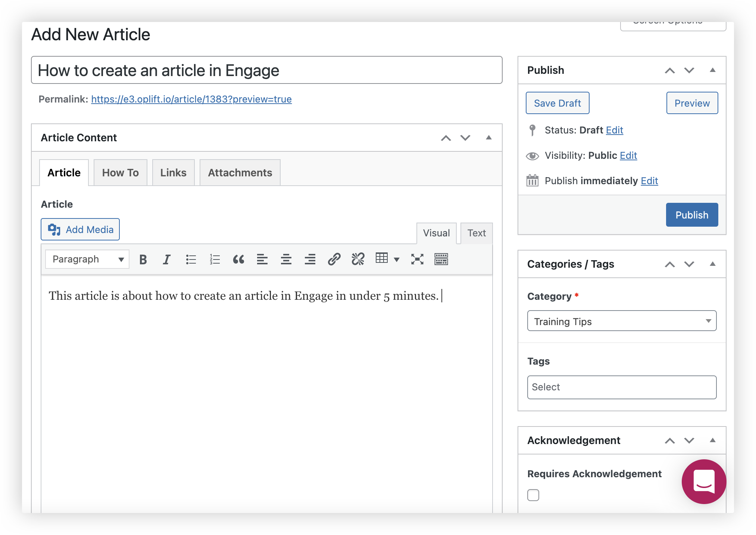This screenshot has height=535, width=756.
Task: Open the article permalink URL
Action: (191, 99)
